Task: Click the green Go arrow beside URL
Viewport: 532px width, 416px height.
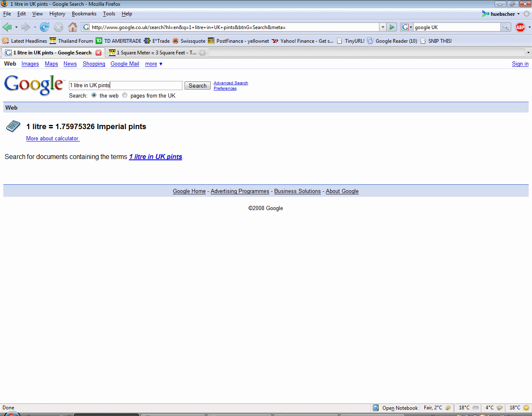Action: (x=392, y=27)
